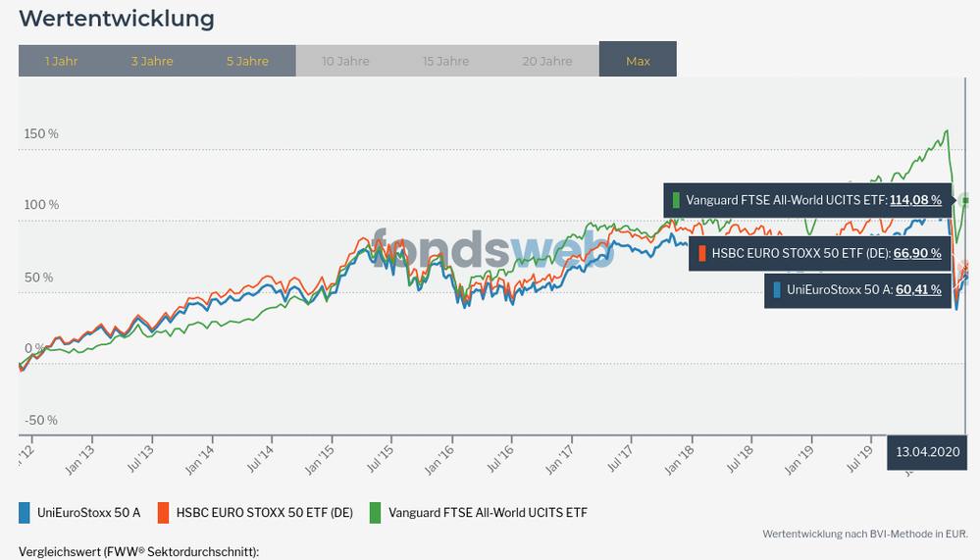Select the 1 Jahr time range tab
The image size is (980, 560).
coord(61,61)
